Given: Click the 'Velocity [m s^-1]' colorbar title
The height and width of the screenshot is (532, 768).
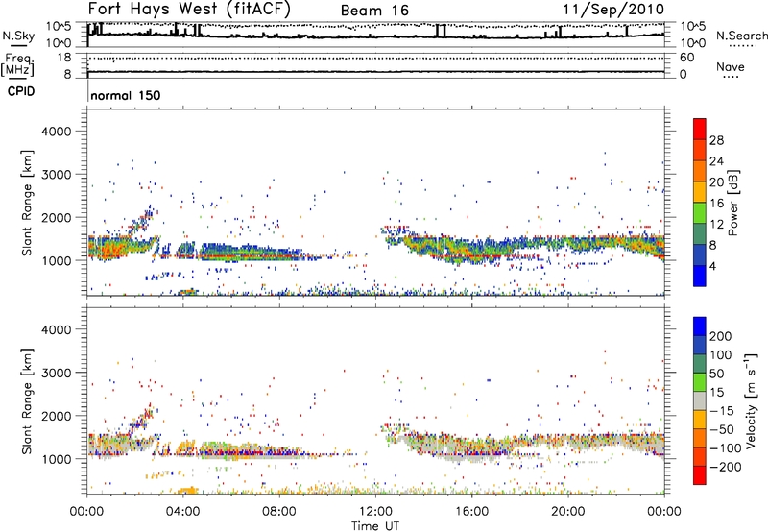Looking at the screenshot, I should coord(751,400).
